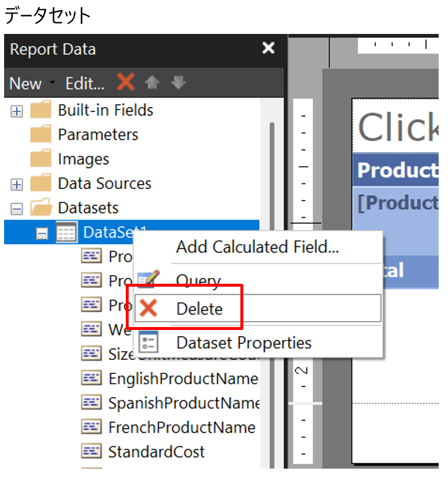Viewport: 448px width, 478px height.
Task: Collapse the Datasets node
Action: (17, 208)
